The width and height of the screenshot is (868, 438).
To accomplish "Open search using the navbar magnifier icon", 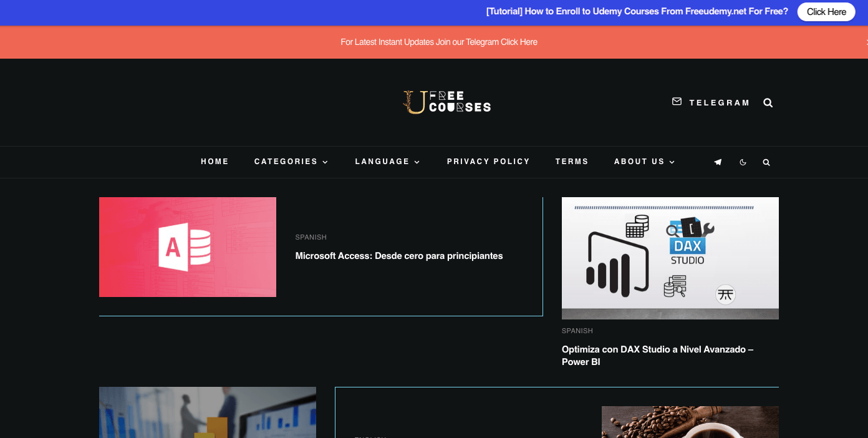I will 766,162.
